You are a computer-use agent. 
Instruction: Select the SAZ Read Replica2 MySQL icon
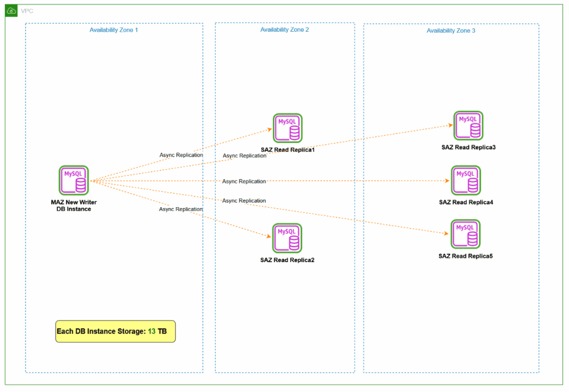tap(287, 238)
